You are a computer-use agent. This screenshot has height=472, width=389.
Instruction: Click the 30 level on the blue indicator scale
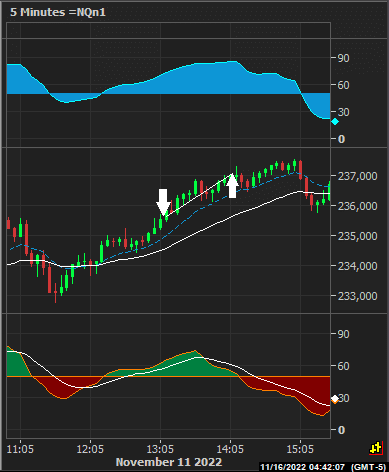click(x=344, y=112)
